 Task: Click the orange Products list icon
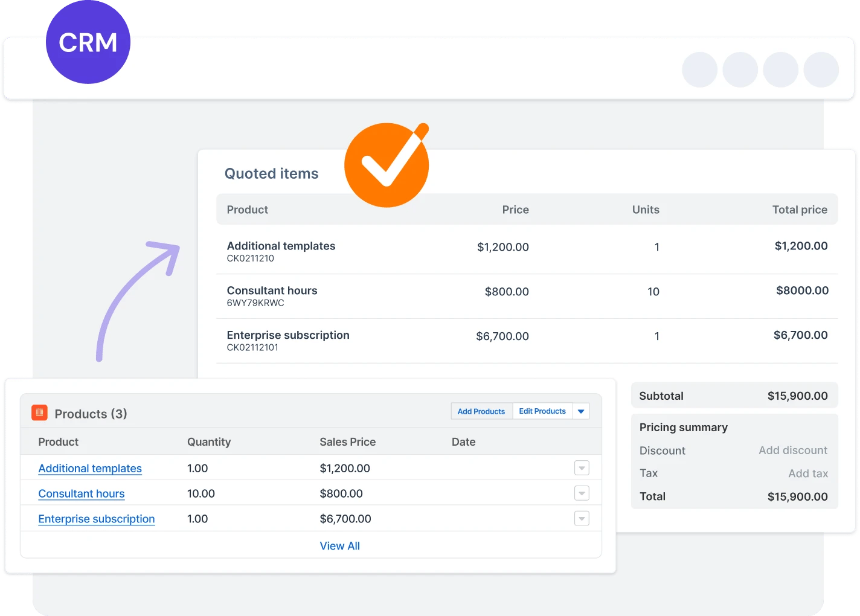point(39,412)
